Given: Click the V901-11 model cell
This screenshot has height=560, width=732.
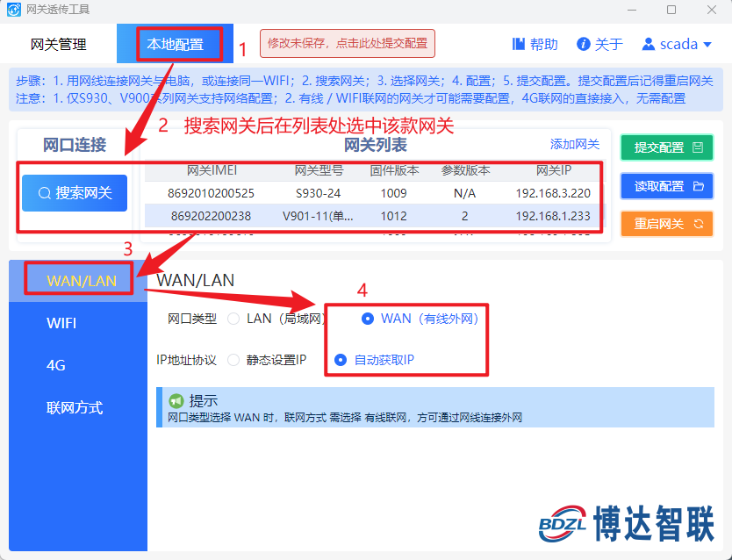Looking at the screenshot, I should click(x=318, y=216).
